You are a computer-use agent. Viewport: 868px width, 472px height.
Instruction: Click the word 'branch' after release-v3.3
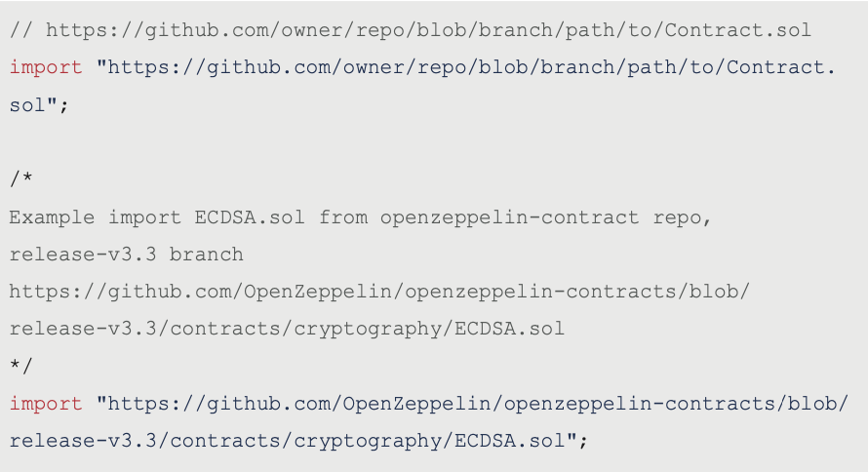coord(206,255)
